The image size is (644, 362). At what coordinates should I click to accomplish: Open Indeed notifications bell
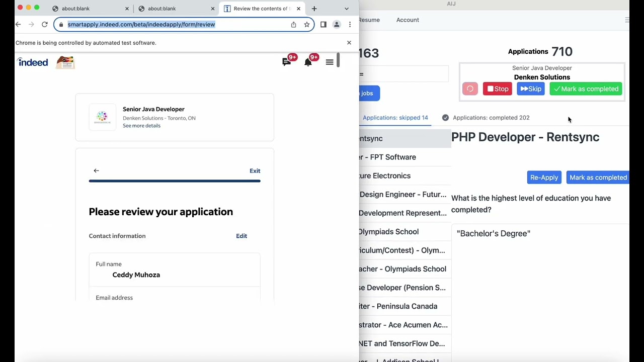(x=308, y=62)
